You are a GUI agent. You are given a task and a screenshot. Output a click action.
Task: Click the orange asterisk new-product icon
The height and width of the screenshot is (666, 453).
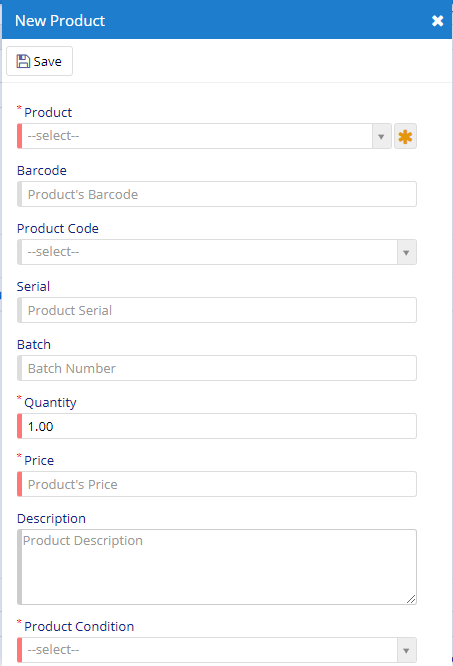pyautogui.click(x=405, y=136)
